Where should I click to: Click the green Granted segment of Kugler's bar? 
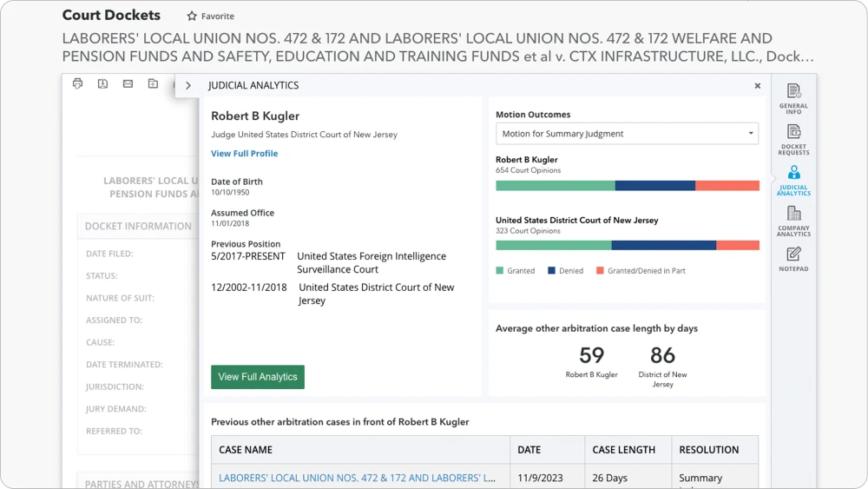(555, 186)
